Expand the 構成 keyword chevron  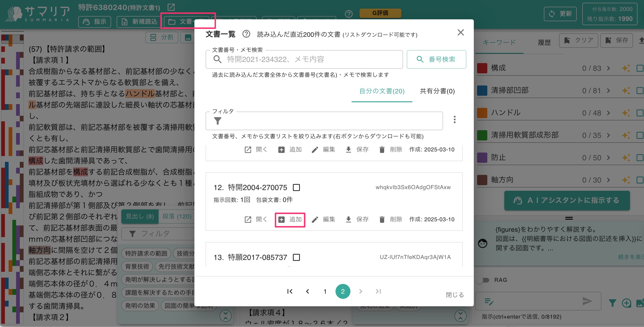click(x=608, y=68)
